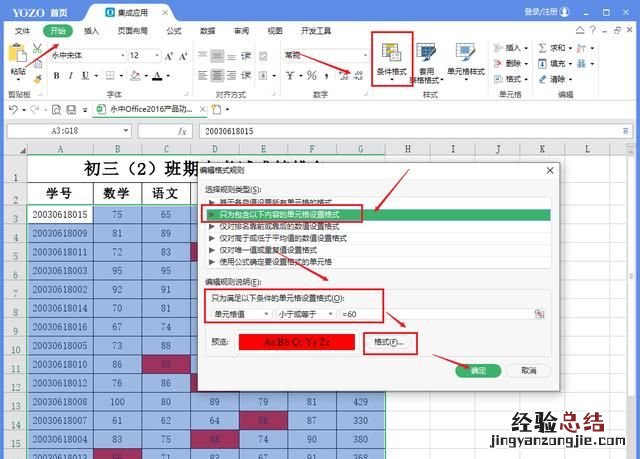The height and width of the screenshot is (459, 640).
Task: Click 清除 clear eraser icon
Action: point(542,79)
